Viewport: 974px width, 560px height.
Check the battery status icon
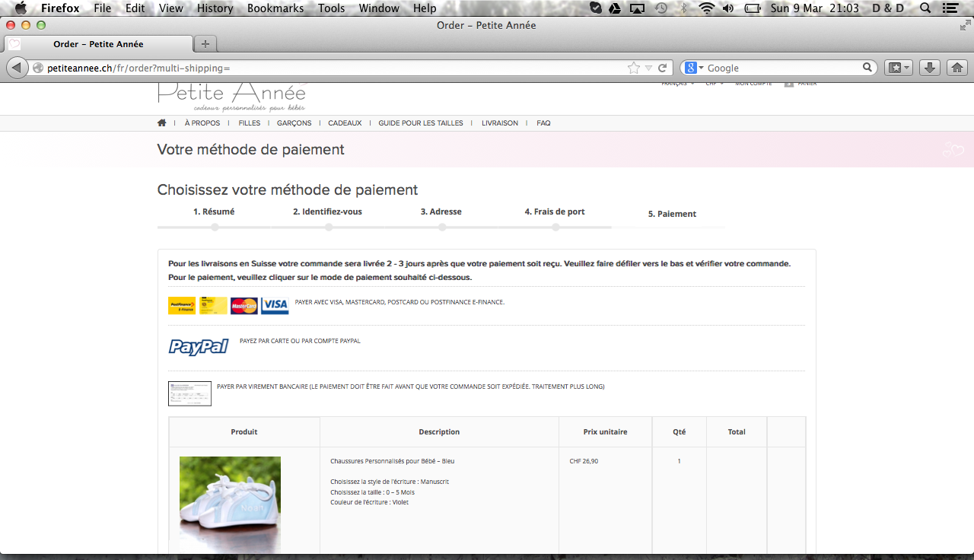tap(753, 8)
